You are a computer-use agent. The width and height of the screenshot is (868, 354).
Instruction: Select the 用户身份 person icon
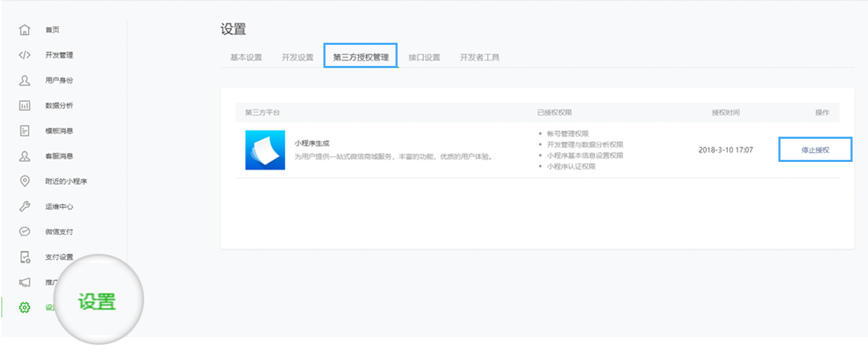pos(24,81)
